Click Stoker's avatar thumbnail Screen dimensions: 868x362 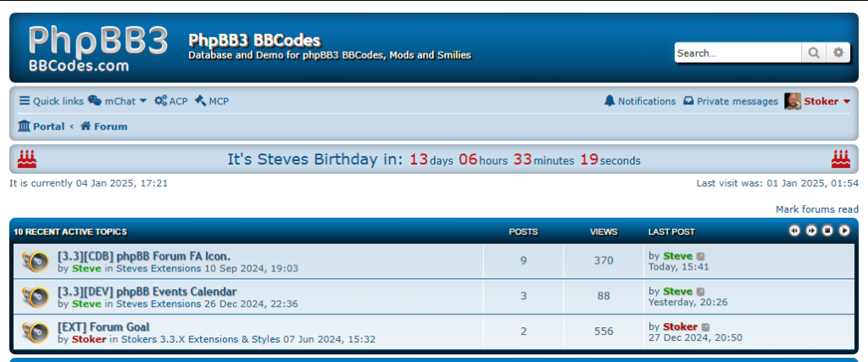[793, 101]
